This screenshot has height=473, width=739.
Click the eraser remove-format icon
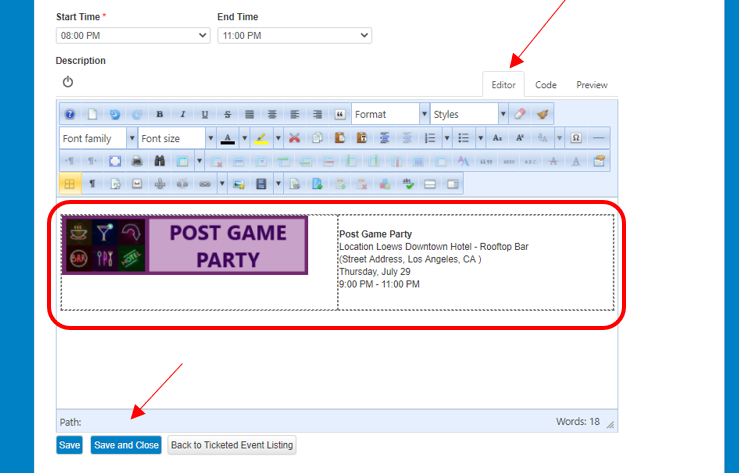coord(520,114)
